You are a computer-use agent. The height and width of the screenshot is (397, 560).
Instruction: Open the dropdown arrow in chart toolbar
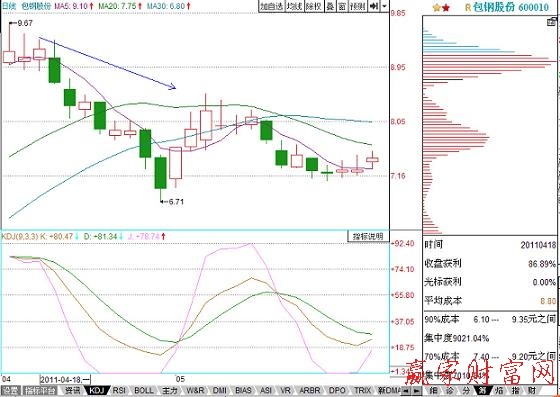[x=384, y=6]
